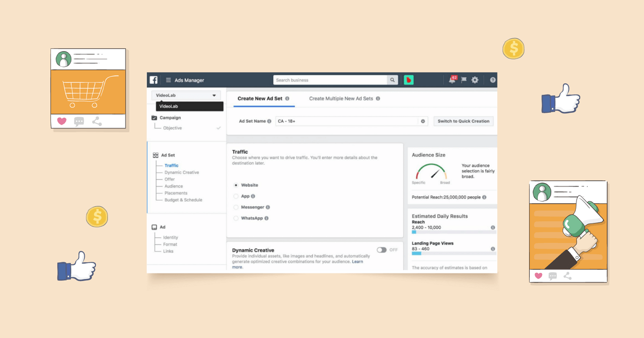Click the help question mark icon

(x=493, y=80)
